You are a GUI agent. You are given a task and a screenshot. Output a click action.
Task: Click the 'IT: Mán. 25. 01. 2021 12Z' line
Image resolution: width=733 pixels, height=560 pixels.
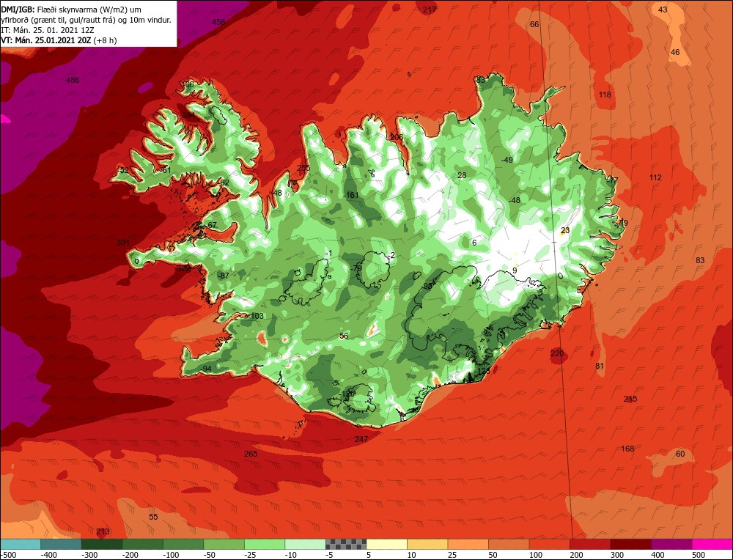point(48,30)
